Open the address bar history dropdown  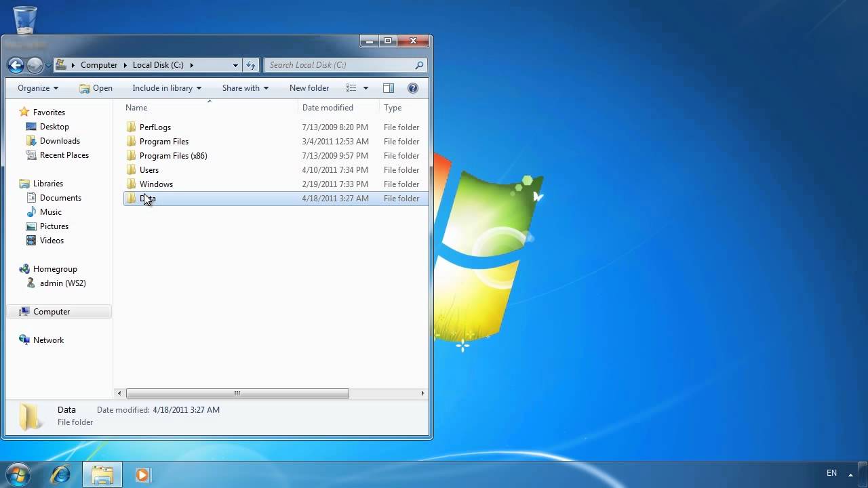pos(235,65)
